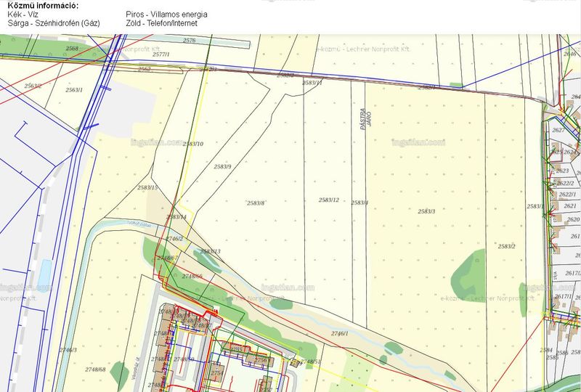Click parcel label 2754
This screenshot has width=581, height=392.
pos(216,373)
